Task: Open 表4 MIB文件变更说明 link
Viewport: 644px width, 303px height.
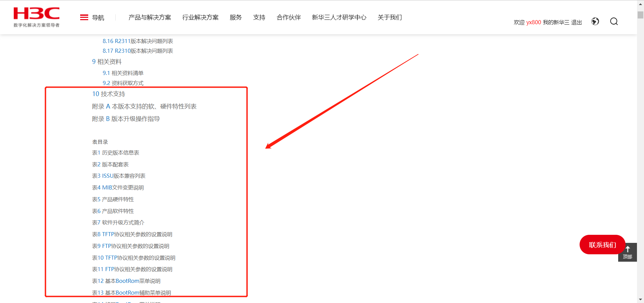Action: pyautogui.click(x=118, y=187)
